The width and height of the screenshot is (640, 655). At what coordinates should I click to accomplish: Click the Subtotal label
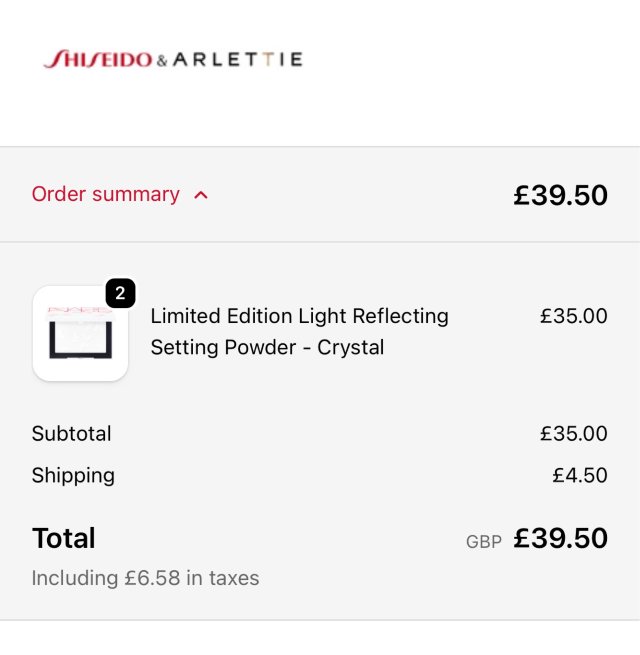[x=71, y=434]
